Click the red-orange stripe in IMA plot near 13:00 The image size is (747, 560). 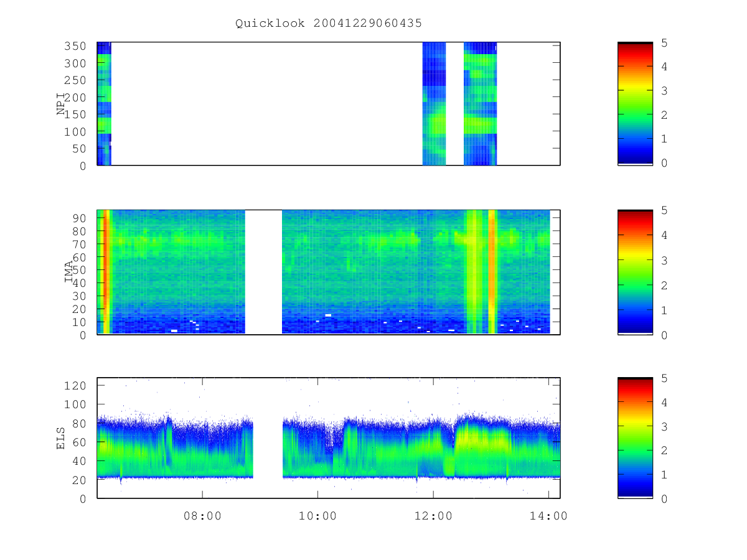[x=492, y=272]
